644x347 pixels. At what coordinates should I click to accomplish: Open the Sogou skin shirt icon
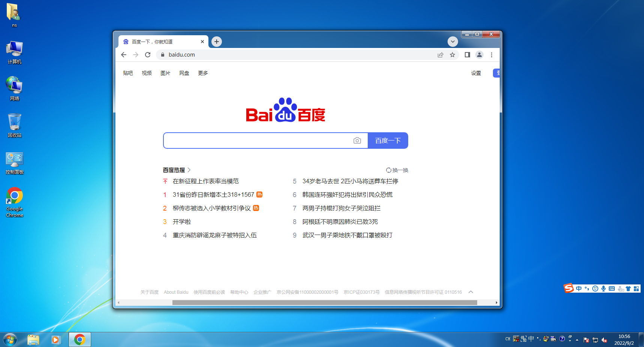click(x=628, y=289)
